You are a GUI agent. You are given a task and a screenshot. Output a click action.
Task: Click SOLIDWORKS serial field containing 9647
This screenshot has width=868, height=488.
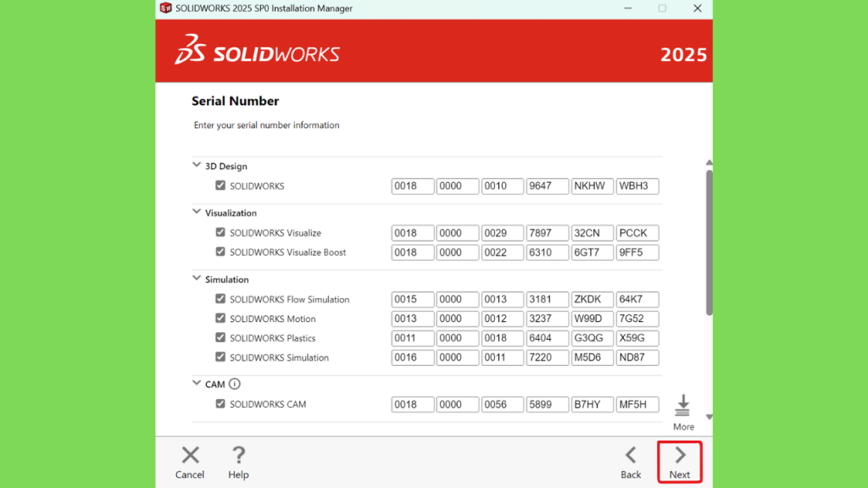point(548,186)
